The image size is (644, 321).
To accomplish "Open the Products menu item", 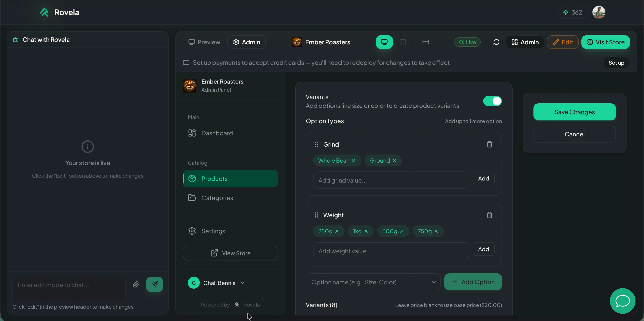I will 230,179.
